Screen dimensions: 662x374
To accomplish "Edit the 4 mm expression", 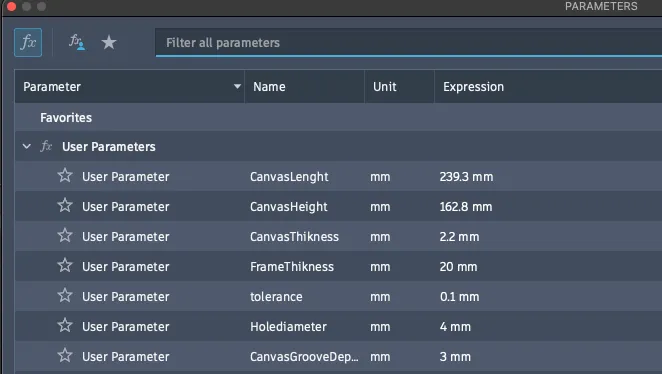I will [455, 326].
